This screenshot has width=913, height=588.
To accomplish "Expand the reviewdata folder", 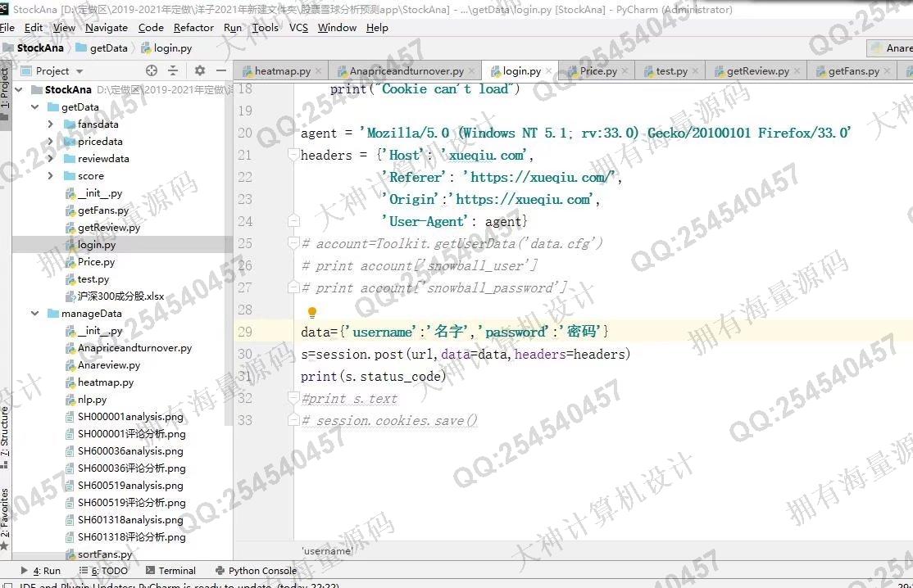I will pyautogui.click(x=50, y=158).
